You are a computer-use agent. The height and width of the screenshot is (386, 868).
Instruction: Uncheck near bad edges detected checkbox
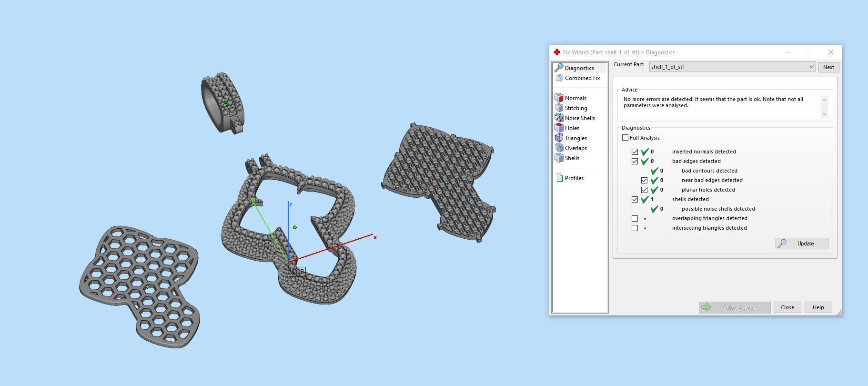[644, 180]
